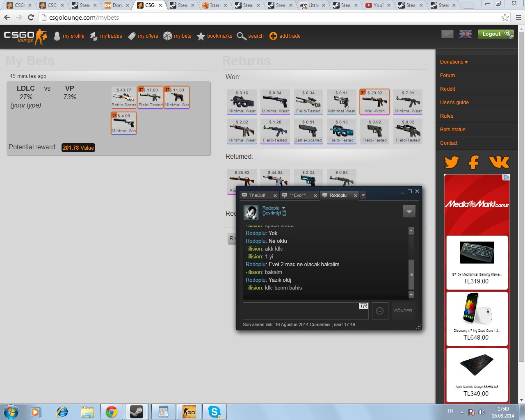Click the CSGO Lounge logo
This screenshot has height=420, width=525.
[25, 36]
